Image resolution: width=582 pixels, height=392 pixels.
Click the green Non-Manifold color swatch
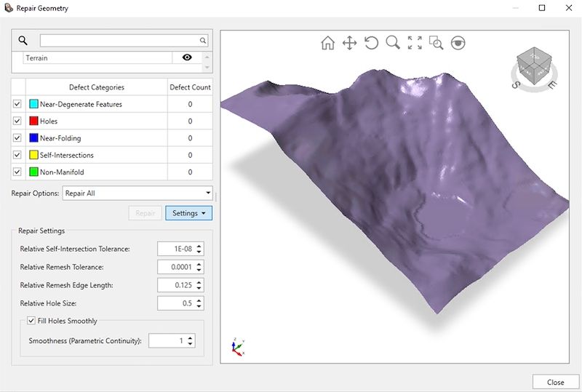(x=33, y=172)
